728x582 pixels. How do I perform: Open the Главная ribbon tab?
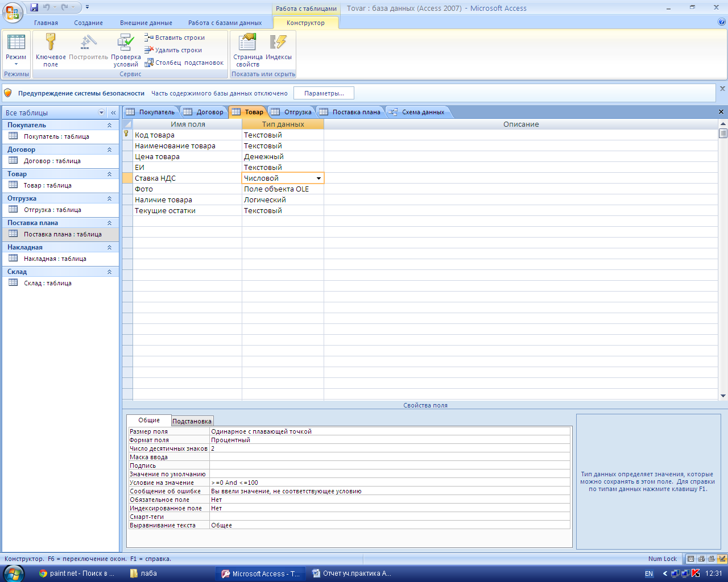46,23
